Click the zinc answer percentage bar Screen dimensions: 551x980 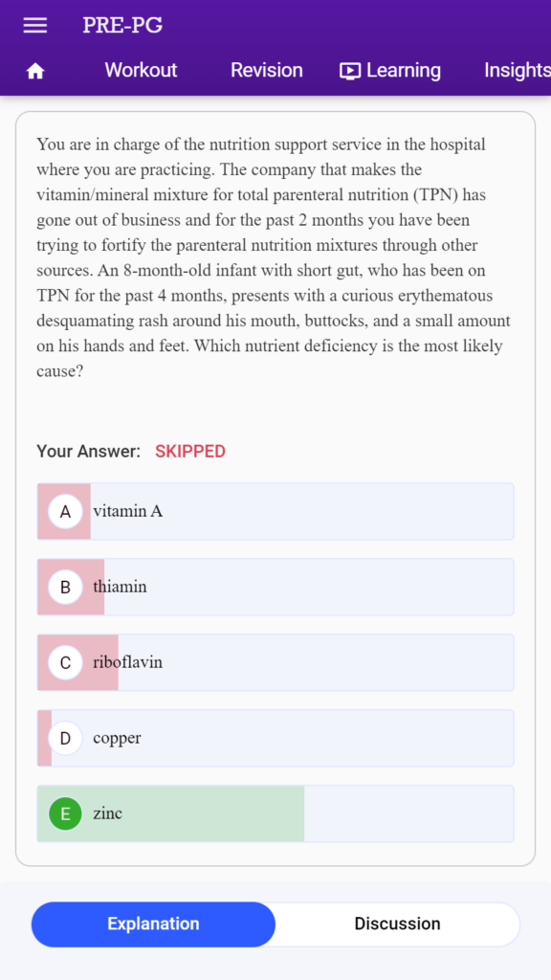(x=170, y=813)
